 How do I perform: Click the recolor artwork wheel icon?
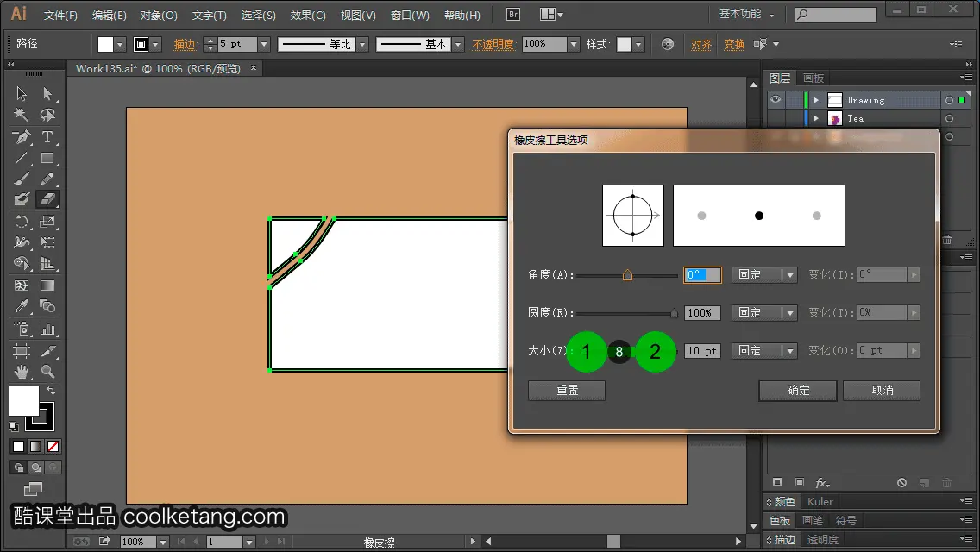(668, 44)
